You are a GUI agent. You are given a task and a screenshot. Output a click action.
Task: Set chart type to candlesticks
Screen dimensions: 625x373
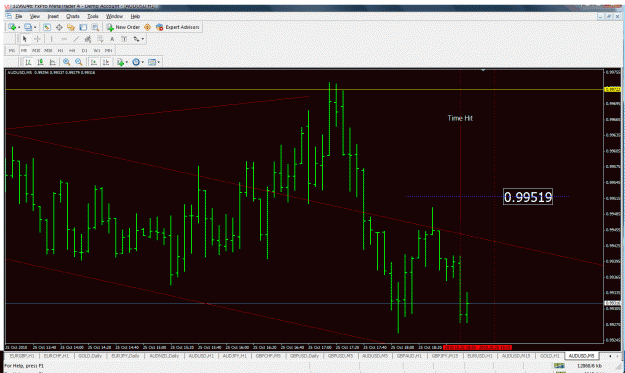click(40, 62)
